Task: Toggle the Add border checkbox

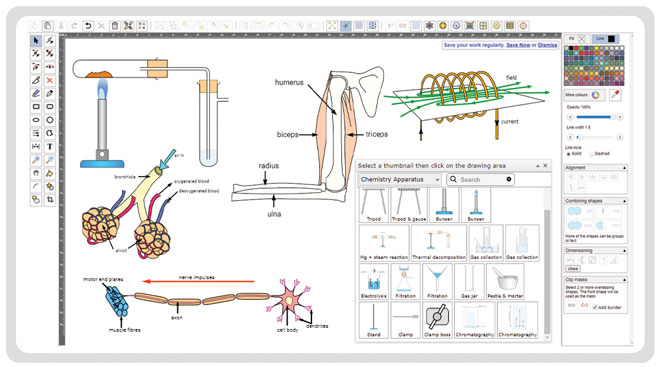Action: tap(595, 307)
